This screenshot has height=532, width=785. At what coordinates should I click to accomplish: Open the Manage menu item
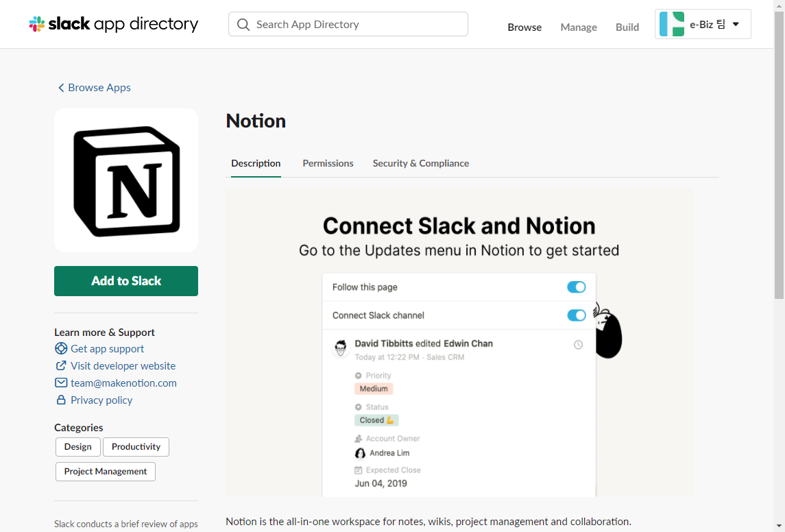tap(579, 27)
